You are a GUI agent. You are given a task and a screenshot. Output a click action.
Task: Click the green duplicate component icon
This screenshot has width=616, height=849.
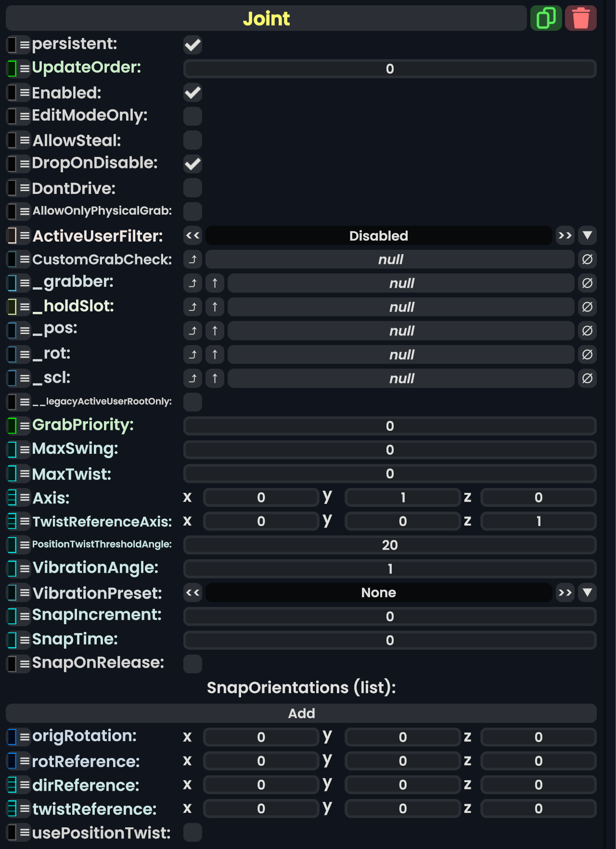click(x=546, y=18)
